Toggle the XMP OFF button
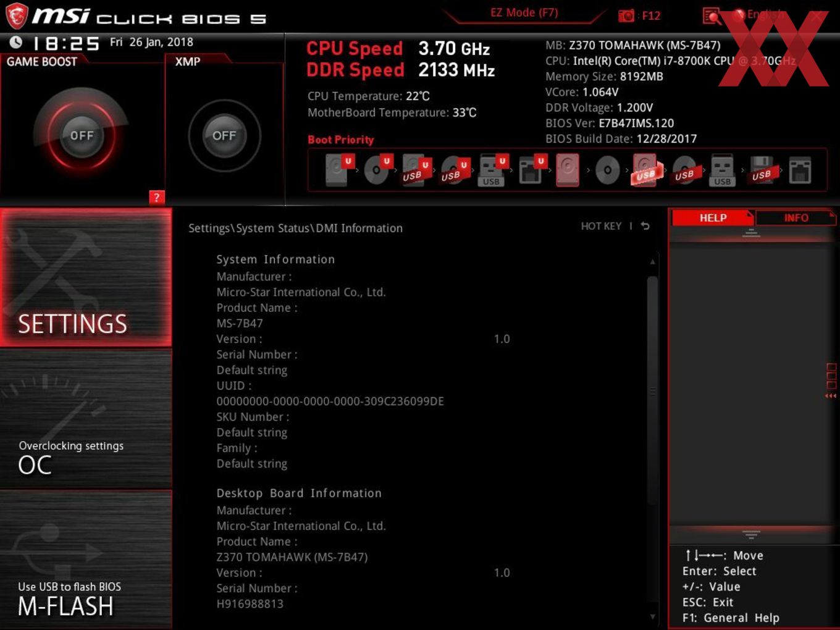Image resolution: width=840 pixels, height=630 pixels. coord(224,135)
